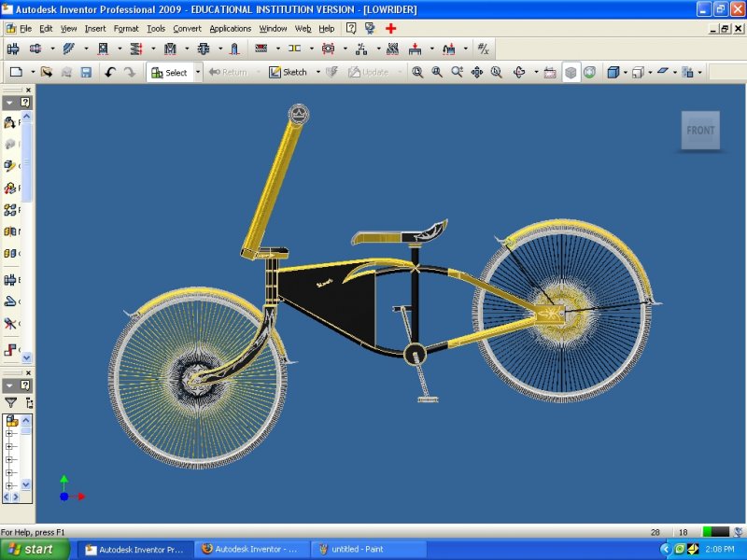Expand the shaded display mode dropdown
Image resolution: width=747 pixels, height=560 pixels.
click(x=626, y=72)
